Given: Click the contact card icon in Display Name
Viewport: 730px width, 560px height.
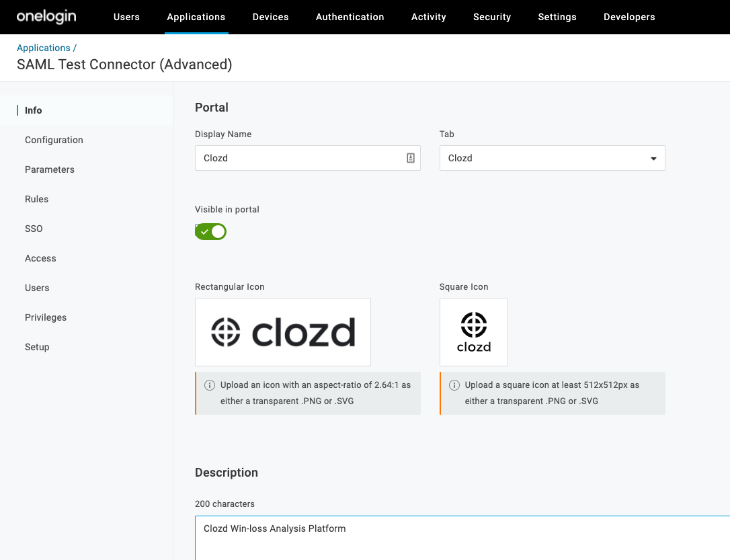Looking at the screenshot, I should point(411,158).
